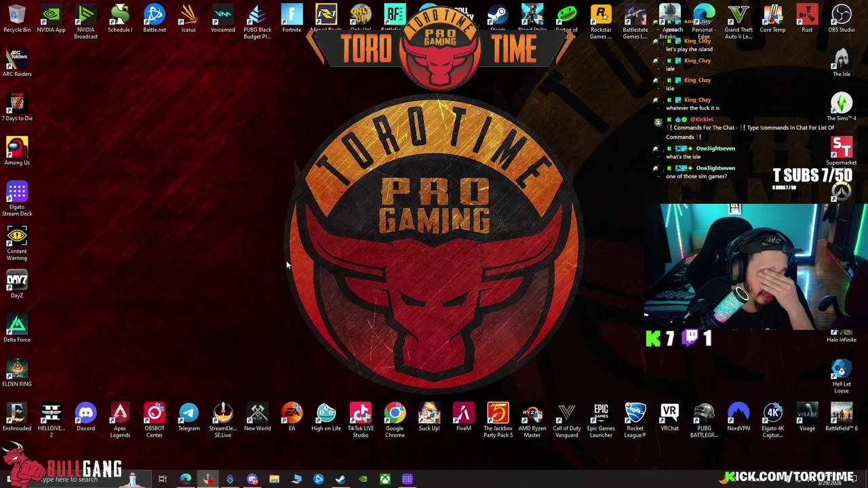Open the DayZ desktop shortcut
Screen dimensions: 868x488
tap(17, 285)
